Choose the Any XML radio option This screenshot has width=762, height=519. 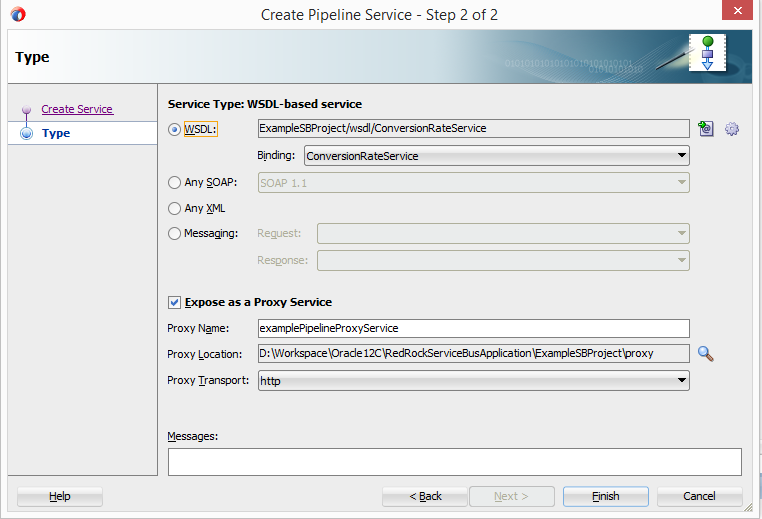(174, 208)
